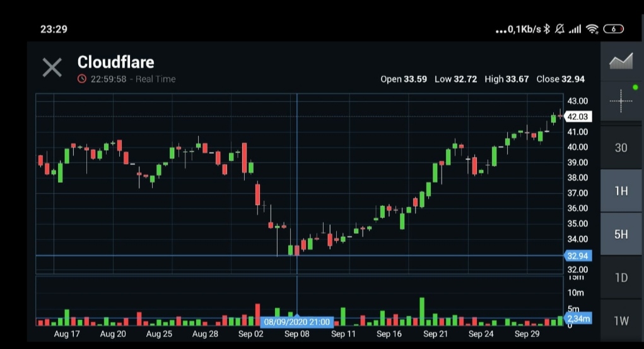The width and height of the screenshot is (644, 349).
Task: Click the 08/09/2020 21:00 date marker
Action: point(296,322)
